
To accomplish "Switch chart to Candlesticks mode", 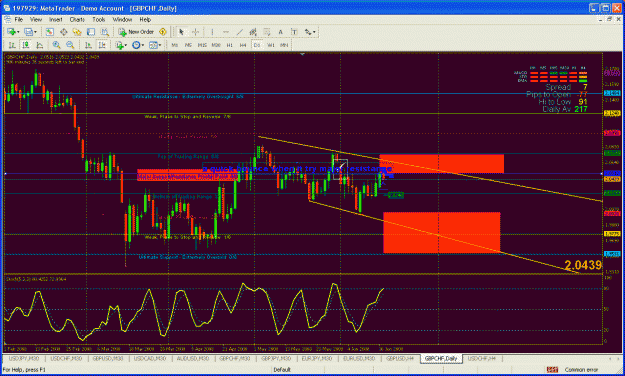I will point(26,45).
